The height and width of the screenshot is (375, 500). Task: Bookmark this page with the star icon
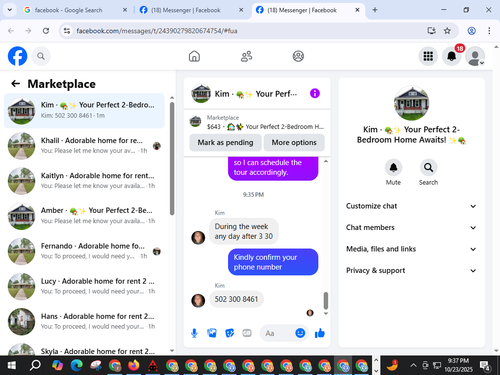pyautogui.click(x=447, y=31)
